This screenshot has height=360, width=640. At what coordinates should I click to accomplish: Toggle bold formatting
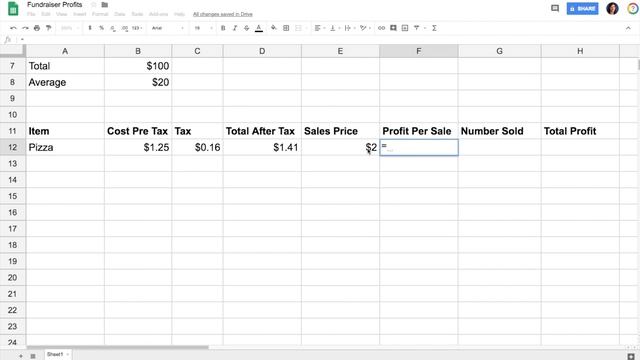[x=223, y=28]
